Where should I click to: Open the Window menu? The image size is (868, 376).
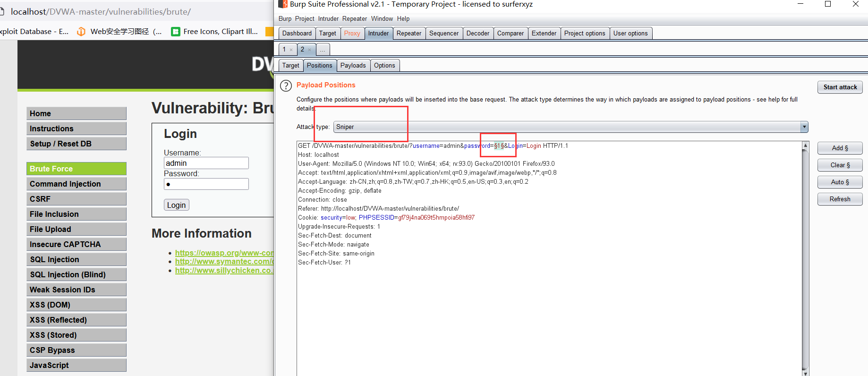tap(382, 19)
